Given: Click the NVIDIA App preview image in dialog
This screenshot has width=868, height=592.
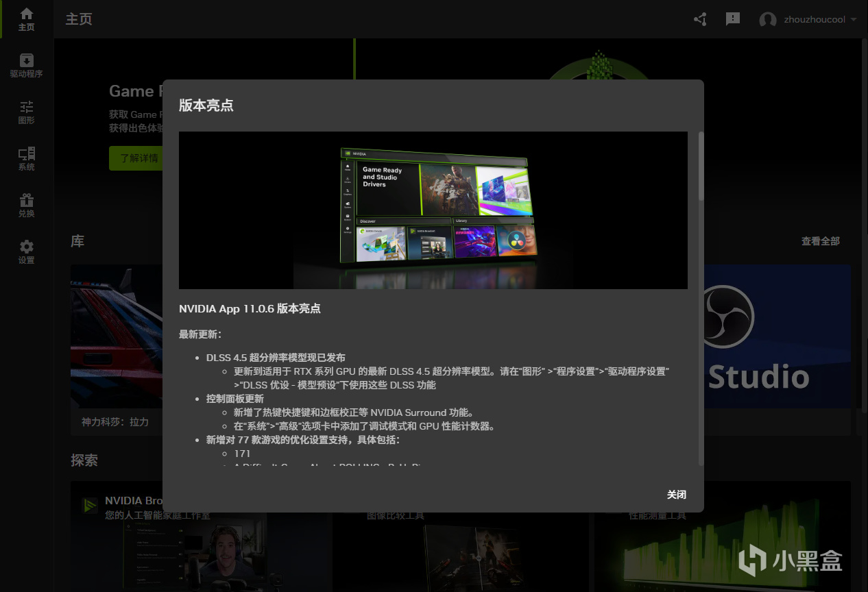Looking at the screenshot, I should pyautogui.click(x=433, y=210).
